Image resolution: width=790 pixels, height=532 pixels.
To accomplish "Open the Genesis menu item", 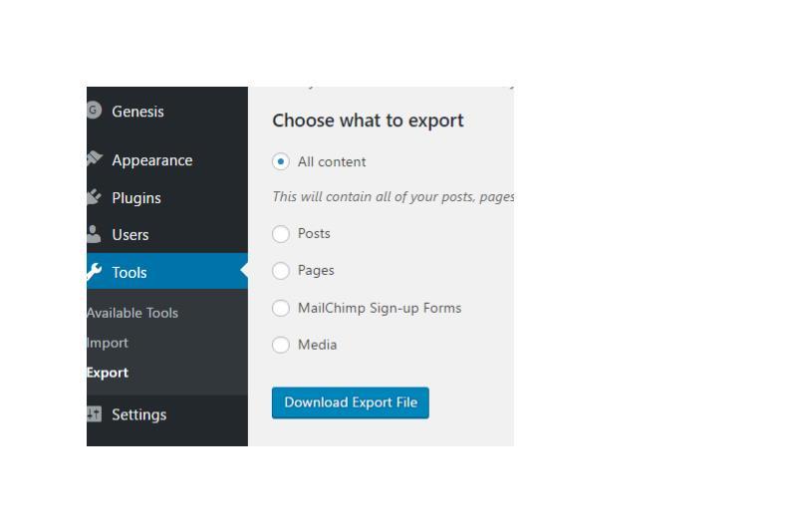I will tap(137, 112).
